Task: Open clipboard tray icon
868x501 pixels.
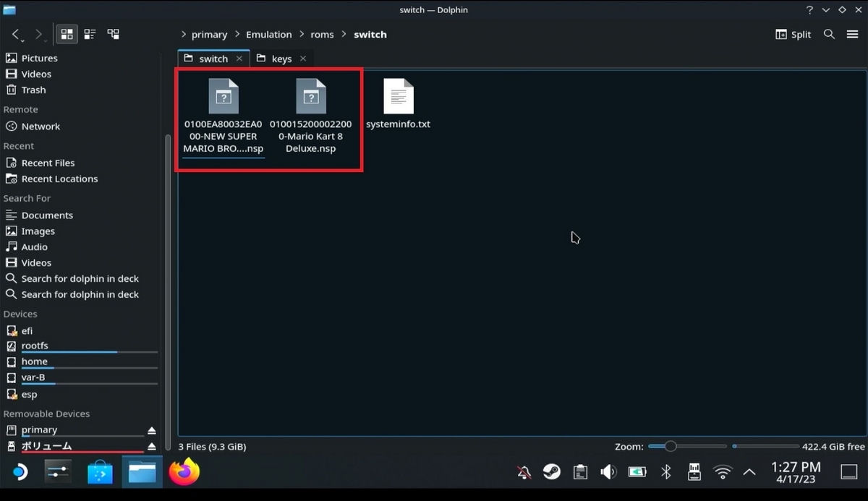Action: pyautogui.click(x=580, y=472)
